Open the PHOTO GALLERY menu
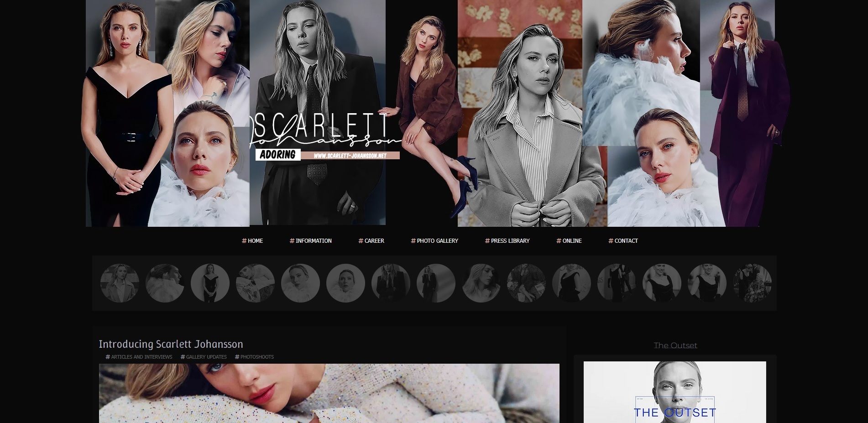 click(434, 241)
